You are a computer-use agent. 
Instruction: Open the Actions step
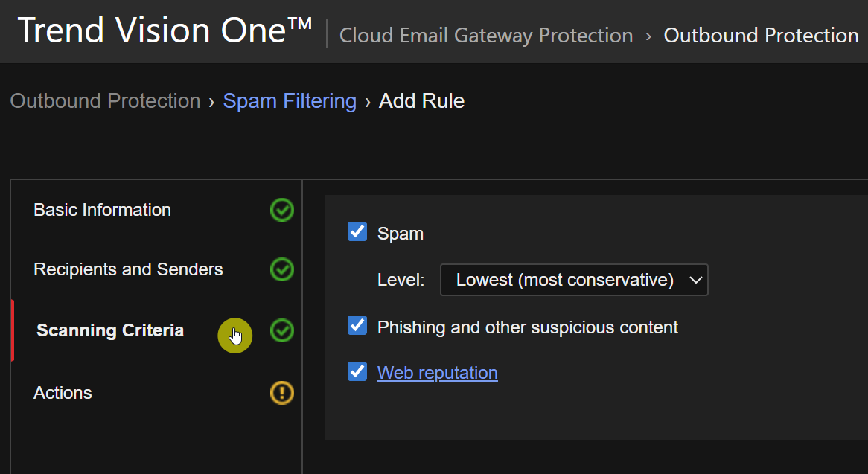(x=63, y=393)
